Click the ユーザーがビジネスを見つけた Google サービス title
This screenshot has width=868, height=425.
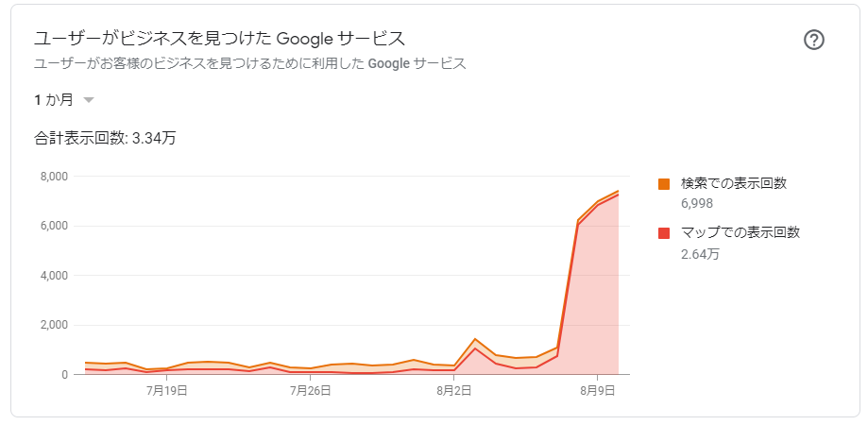[x=219, y=39]
